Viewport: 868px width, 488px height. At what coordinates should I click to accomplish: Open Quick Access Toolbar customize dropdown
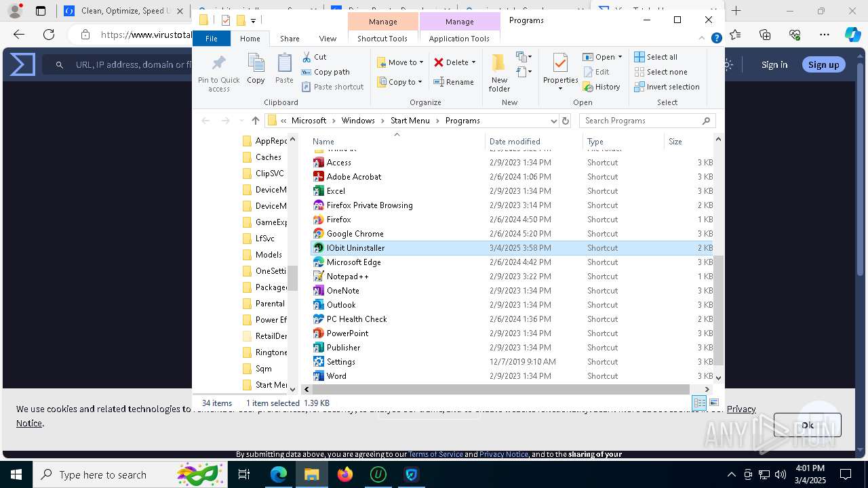coord(253,20)
